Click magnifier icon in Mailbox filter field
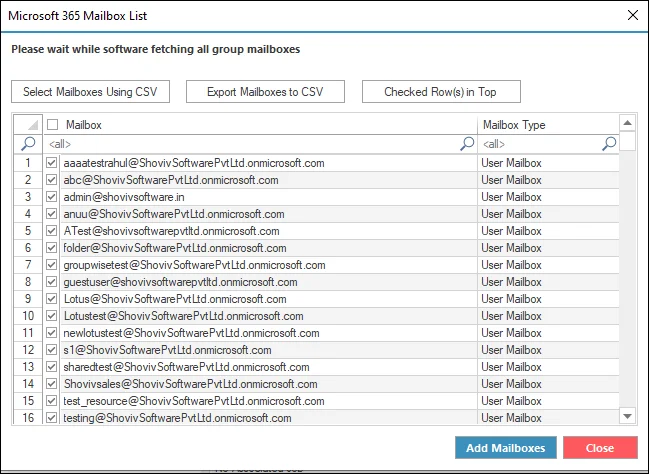The height and width of the screenshot is (474, 649). coord(467,144)
